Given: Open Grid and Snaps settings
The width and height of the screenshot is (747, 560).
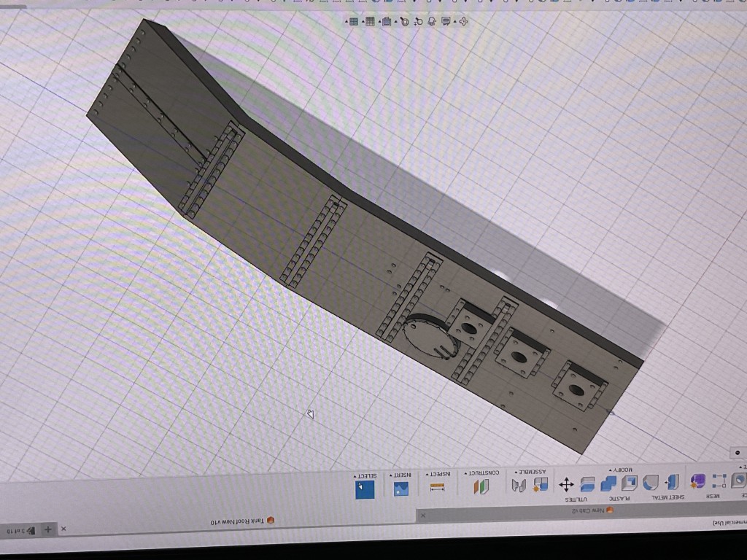Looking at the screenshot, I should [370, 22].
